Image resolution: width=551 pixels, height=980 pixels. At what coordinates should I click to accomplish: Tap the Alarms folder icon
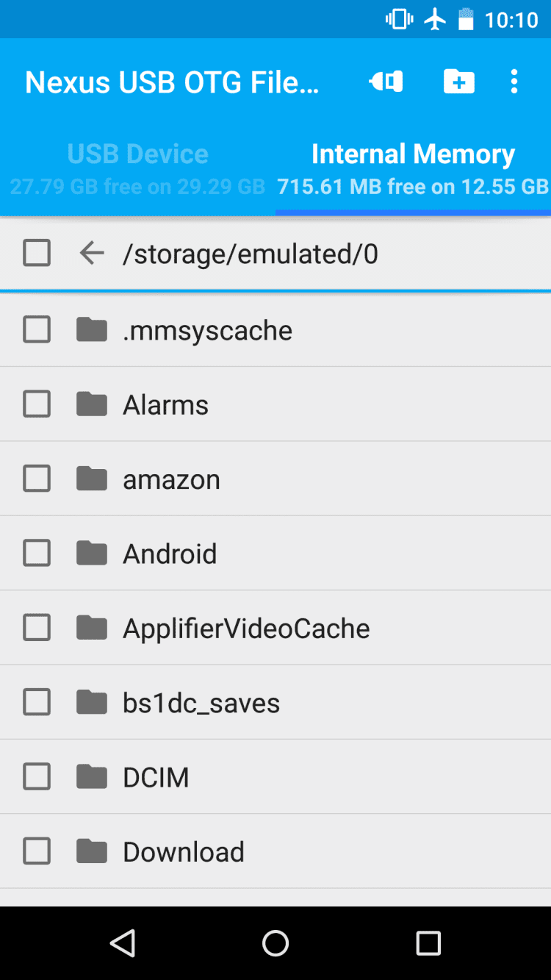click(92, 404)
